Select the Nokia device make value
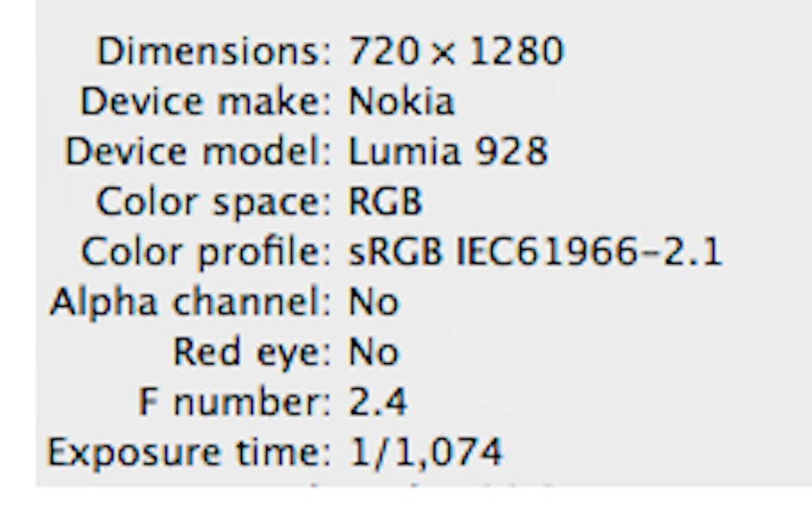Viewport: 812px width, 523px height. point(400,102)
